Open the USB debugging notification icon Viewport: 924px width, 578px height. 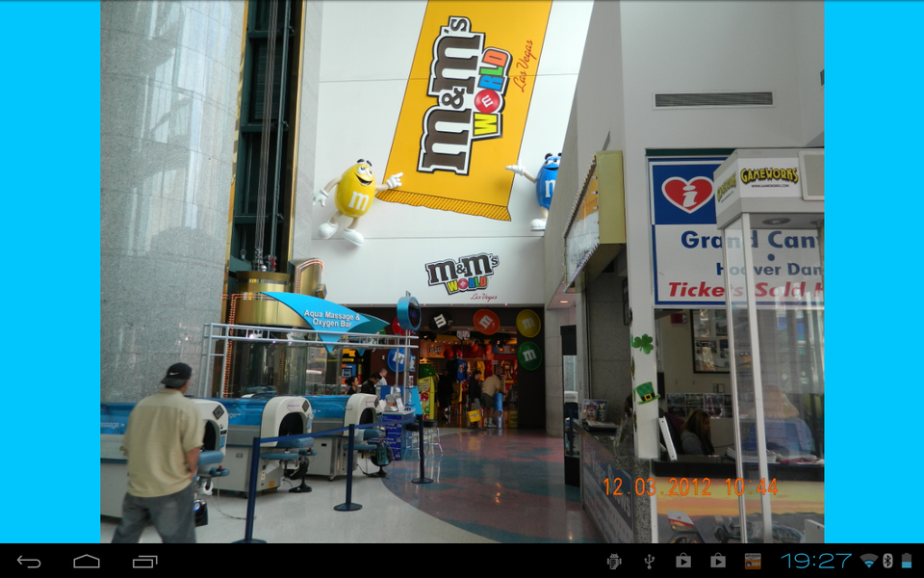614,561
